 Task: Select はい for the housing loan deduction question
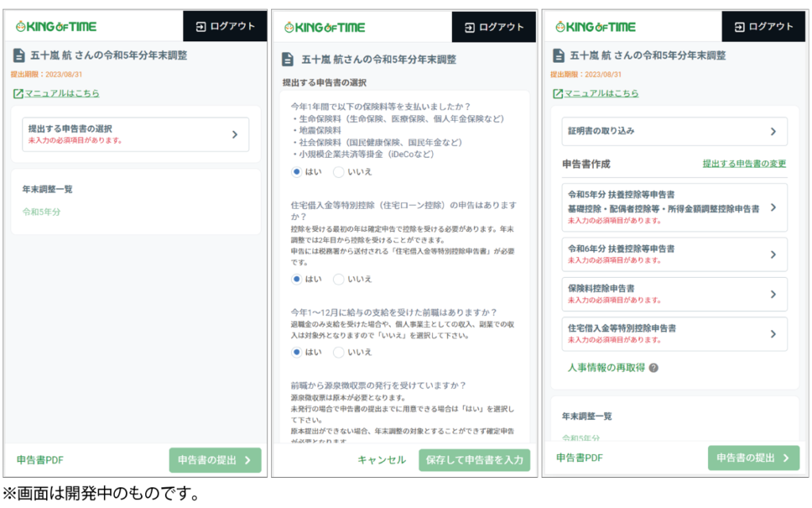pos(297,279)
